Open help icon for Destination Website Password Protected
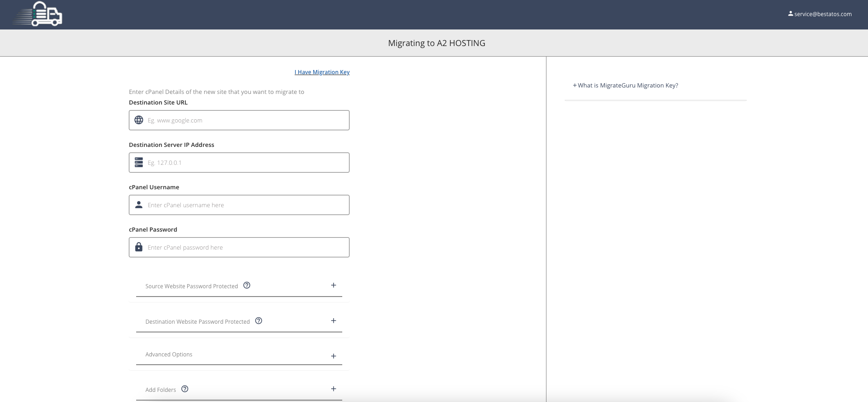The image size is (868, 402). coord(259,321)
